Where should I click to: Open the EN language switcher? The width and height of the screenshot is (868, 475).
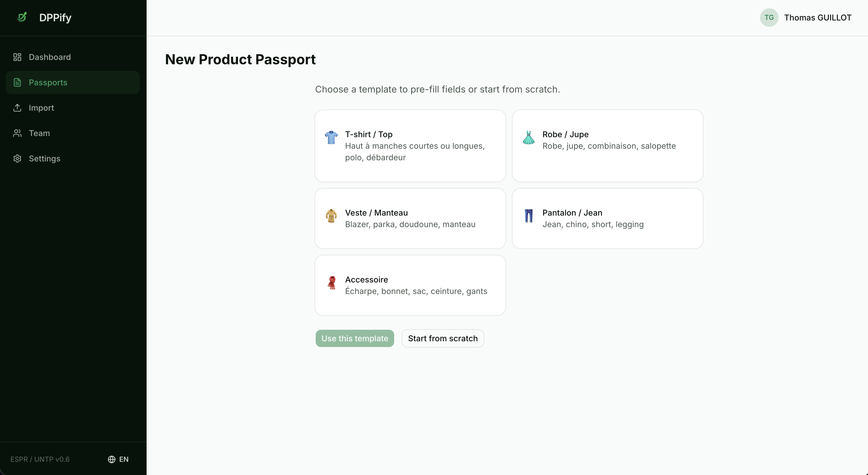point(124,459)
